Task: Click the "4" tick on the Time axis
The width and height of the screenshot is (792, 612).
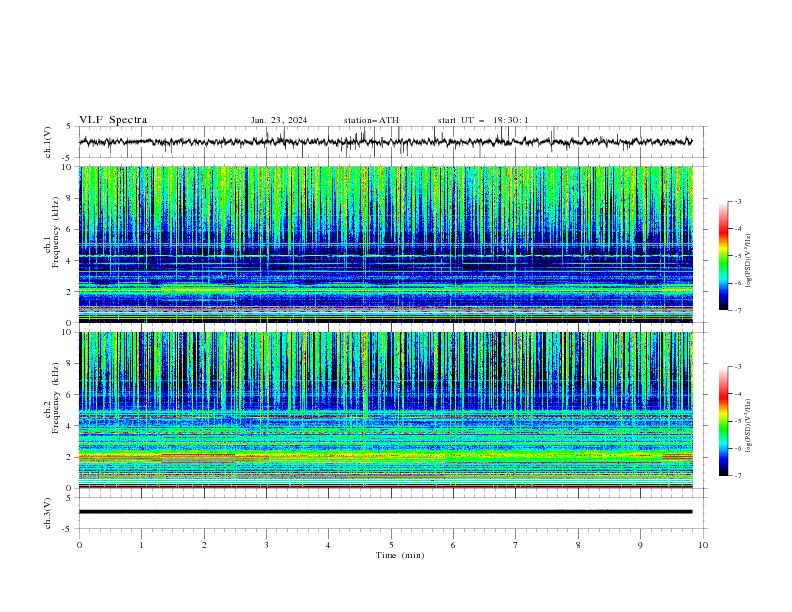Action: [x=328, y=545]
